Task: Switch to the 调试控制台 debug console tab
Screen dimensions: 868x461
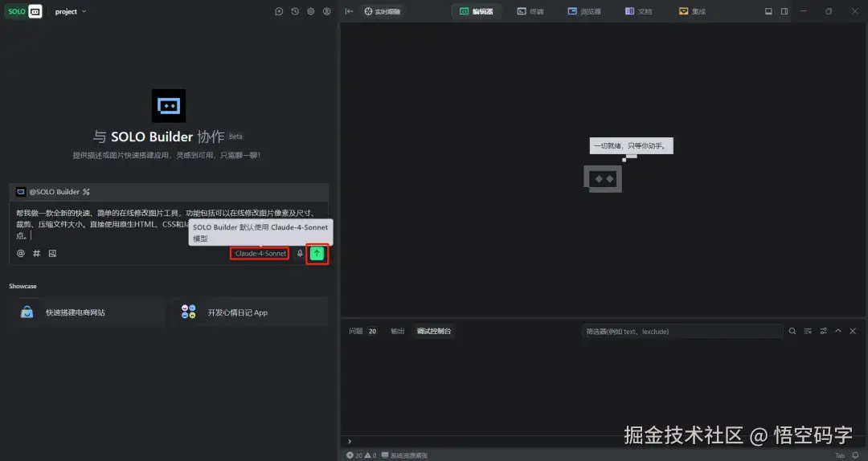Action: [434, 332]
